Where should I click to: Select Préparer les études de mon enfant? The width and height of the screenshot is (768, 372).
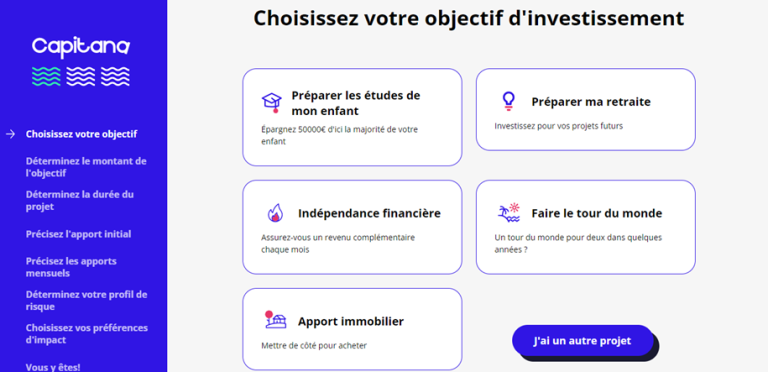(352, 117)
